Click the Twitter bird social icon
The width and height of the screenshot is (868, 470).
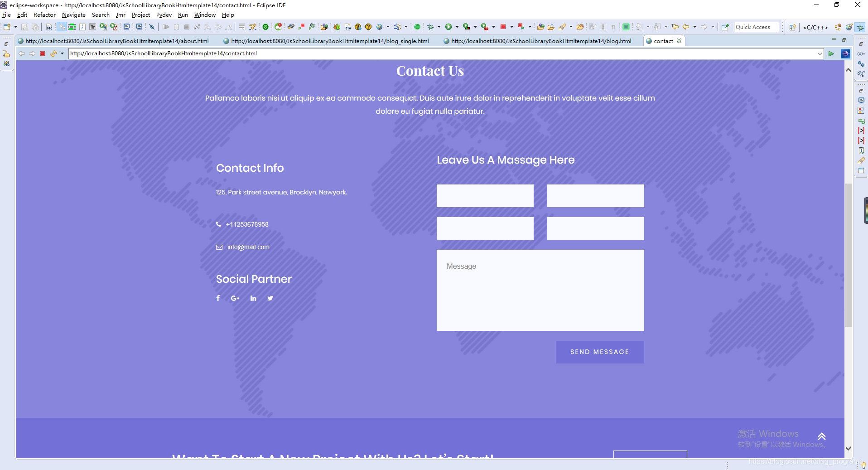tap(270, 298)
